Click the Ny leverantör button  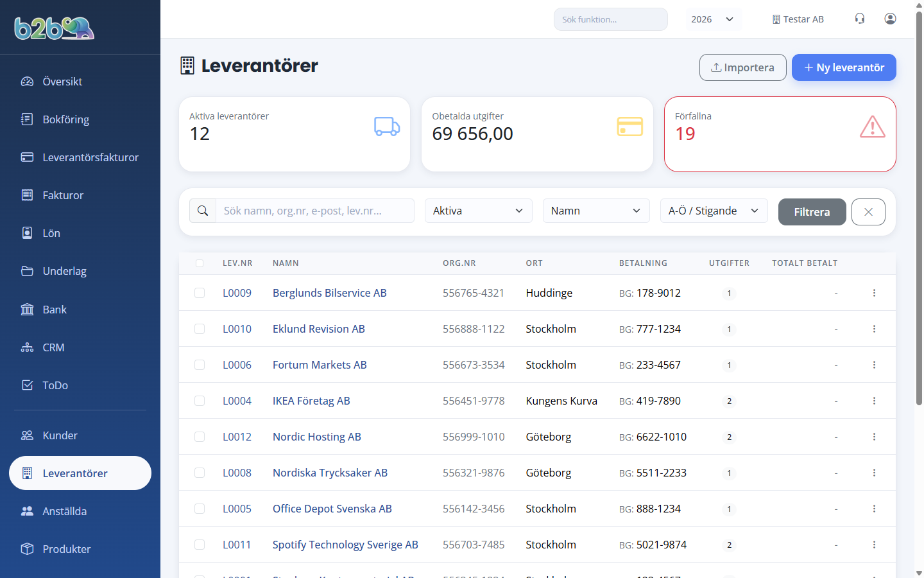pos(844,67)
